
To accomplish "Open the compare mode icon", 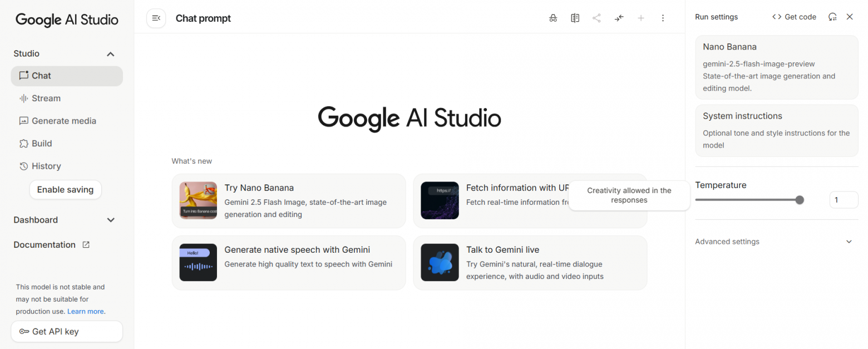I will (x=575, y=18).
